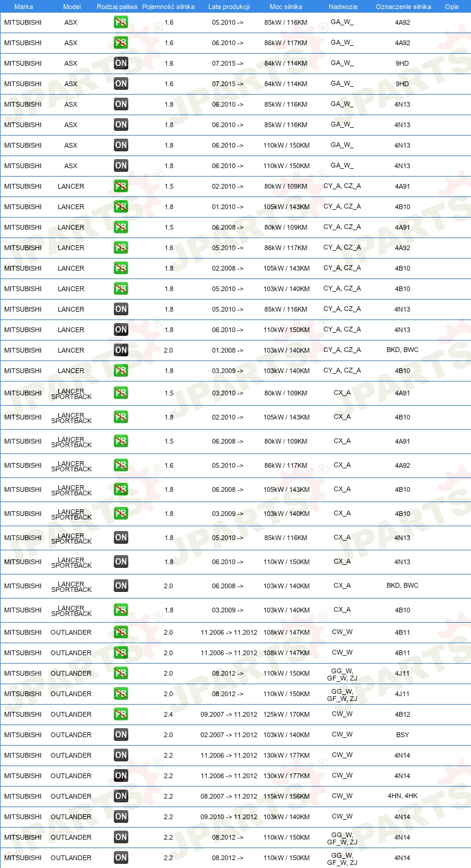Image resolution: width=471 pixels, height=868 pixels.
Task: Click the Rodzaj paliwa column header
Action: pyautogui.click(x=117, y=7)
